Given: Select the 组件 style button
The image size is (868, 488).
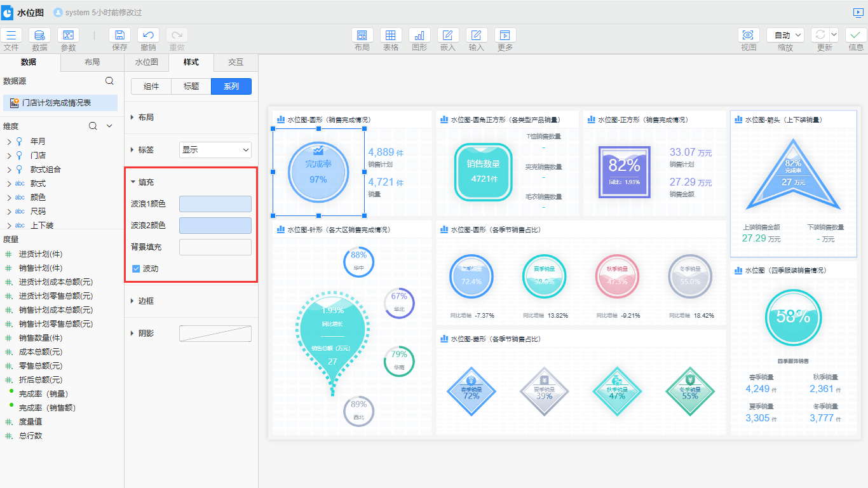Looking at the screenshot, I should (x=151, y=86).
